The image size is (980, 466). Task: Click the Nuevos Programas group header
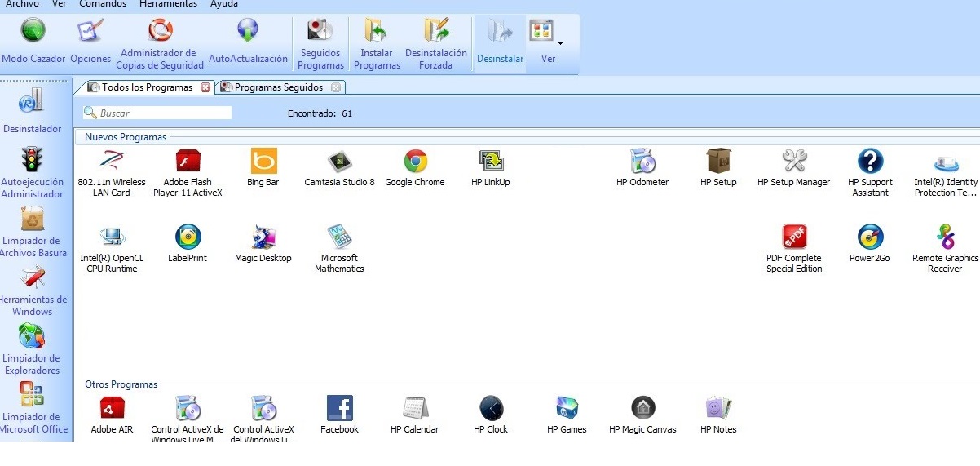(126, 137)
